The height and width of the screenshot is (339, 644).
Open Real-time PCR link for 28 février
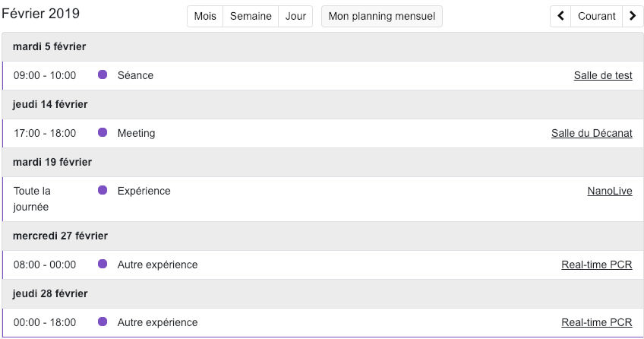point(597,322)
